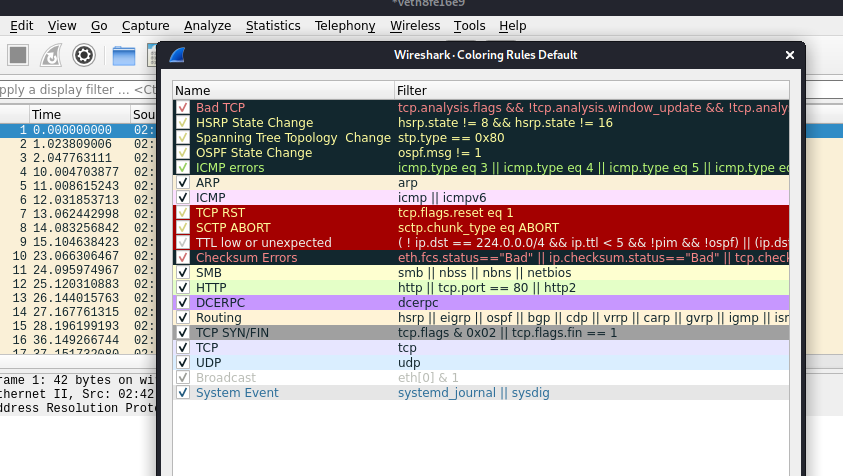Select packet 13 at time 26.144015763
The height and width of the screenshot is (476, 843).
point(78,298)
